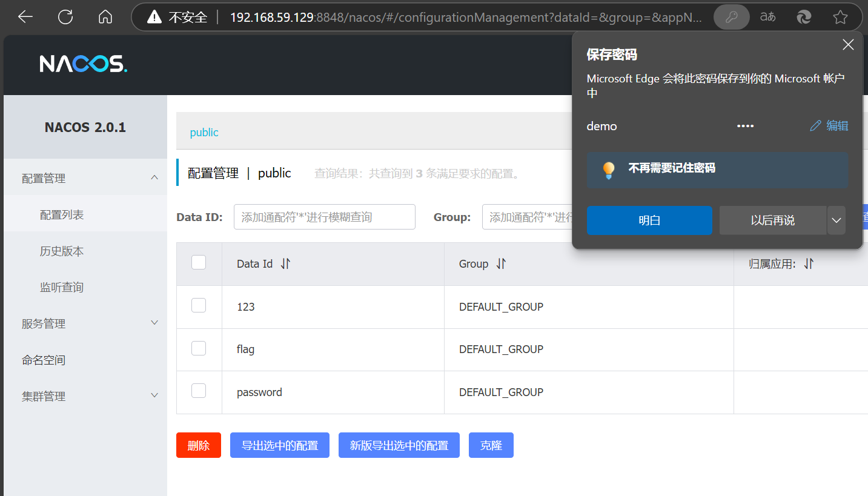The image size is (868, 496).
Task: Sort by Data Id column icon
Action: 286,264
